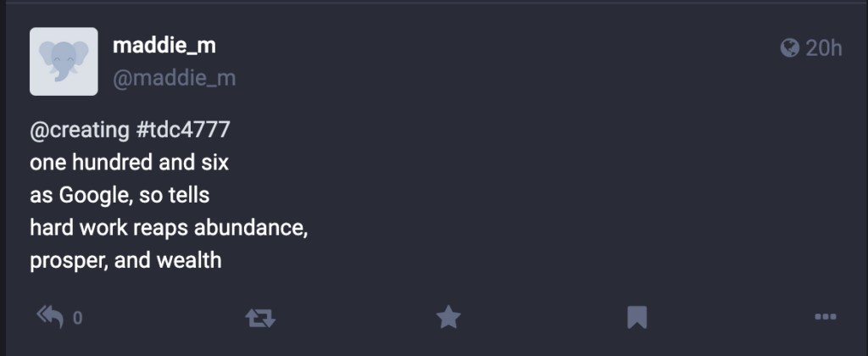Boost this post with the retweet icon
The width and height of the screenshot is (868, 356).
tap(259, 318)
